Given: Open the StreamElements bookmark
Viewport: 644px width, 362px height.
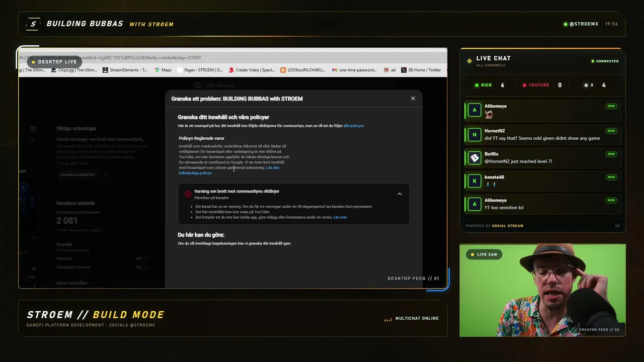Looking at the screenshot, I should click(125, 70).
